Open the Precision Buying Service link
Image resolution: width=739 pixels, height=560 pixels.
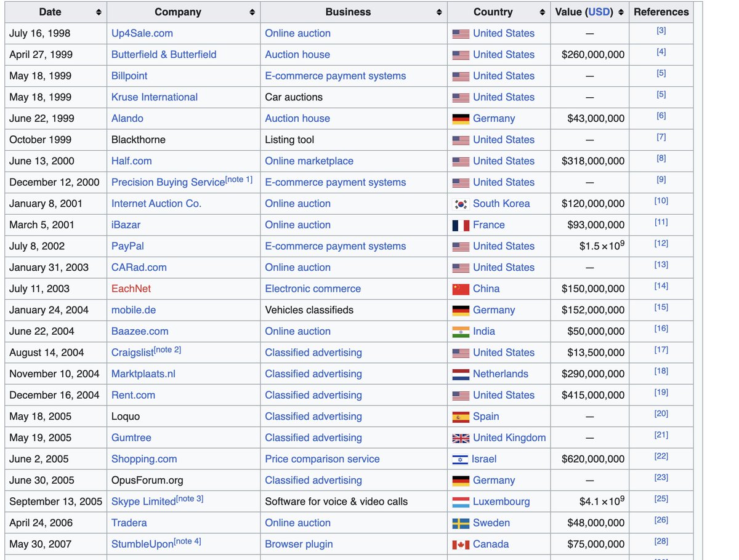click(168, 183)
